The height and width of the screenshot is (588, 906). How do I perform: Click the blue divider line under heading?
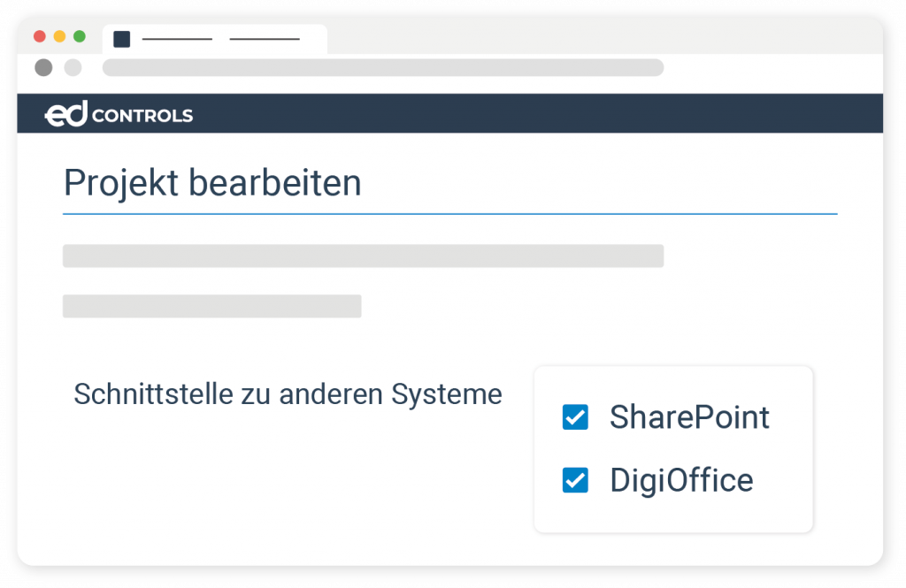click(x=449, y=214)
